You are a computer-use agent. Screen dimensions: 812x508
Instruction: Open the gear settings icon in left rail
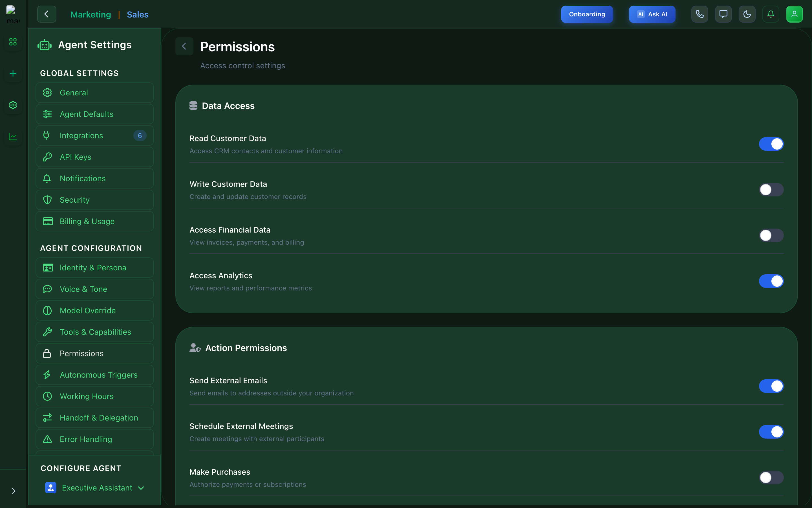[13, 105]
